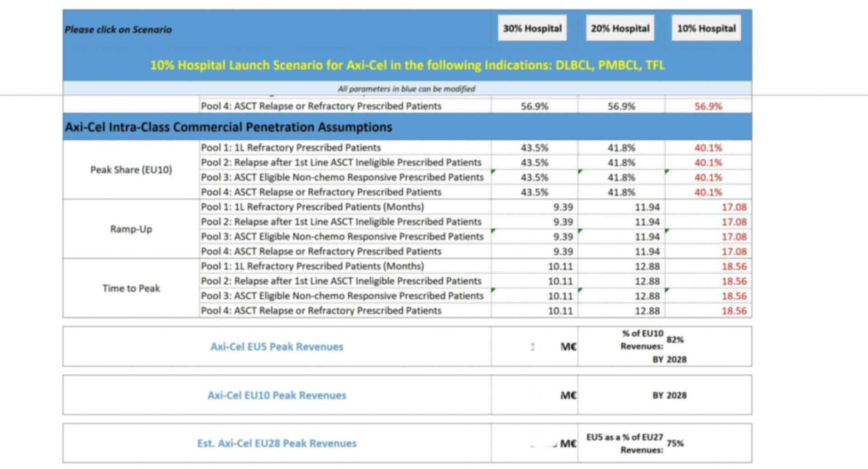Select Ramp-Up Pool 1 value 9.39
The image size is (868, 469).
point(563,207)
